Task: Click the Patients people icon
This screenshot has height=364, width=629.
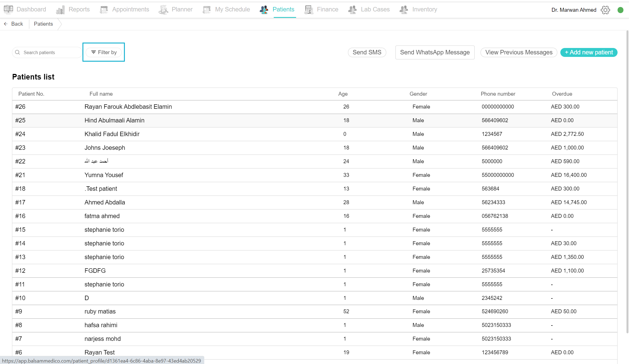Action: 264,9
